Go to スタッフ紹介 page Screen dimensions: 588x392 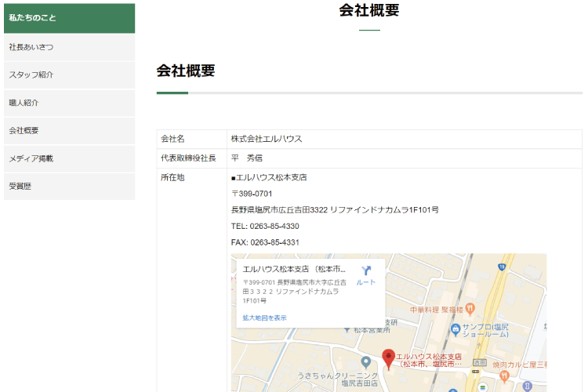point(69,75)
